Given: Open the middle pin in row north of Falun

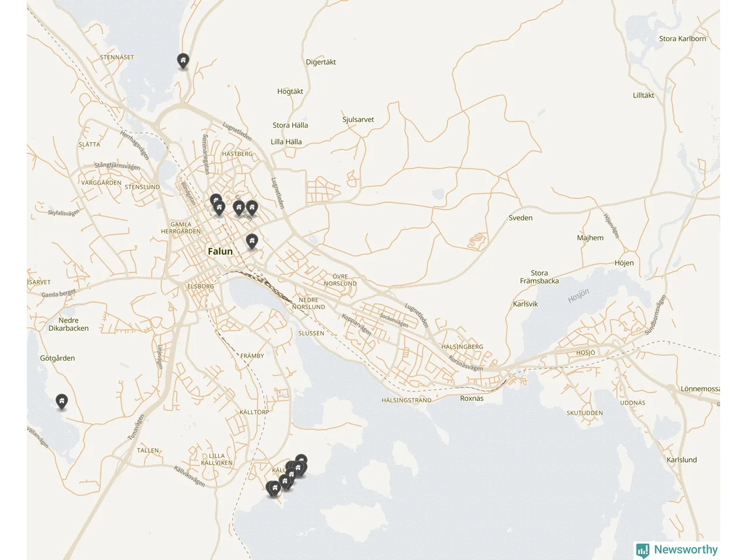Looking at the screenshot, I should pyautogui.click(x=239, y=208).
